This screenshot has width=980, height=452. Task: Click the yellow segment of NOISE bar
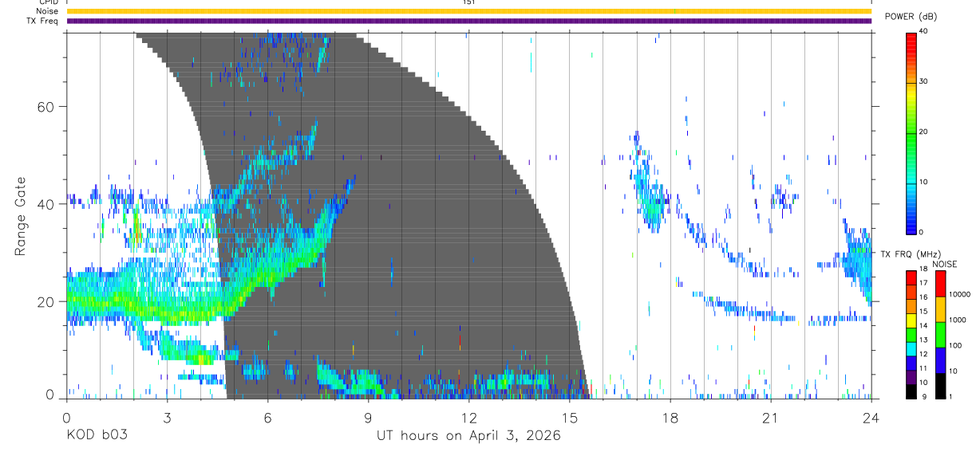click(x=940, y=309)
